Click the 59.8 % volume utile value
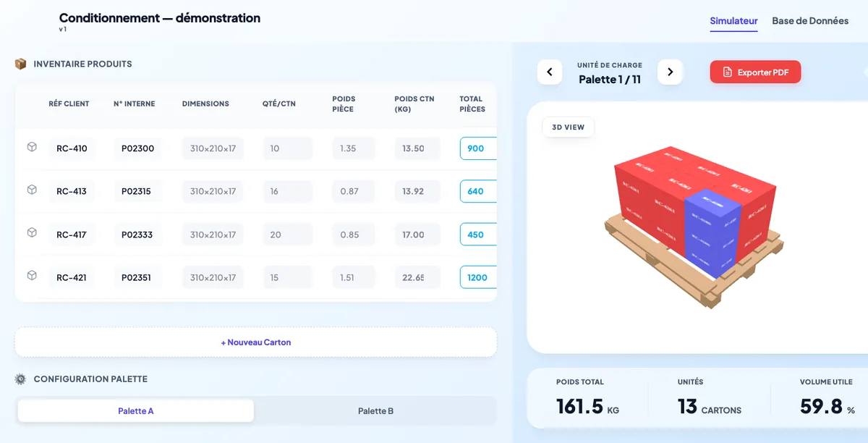 pos(827,406)
